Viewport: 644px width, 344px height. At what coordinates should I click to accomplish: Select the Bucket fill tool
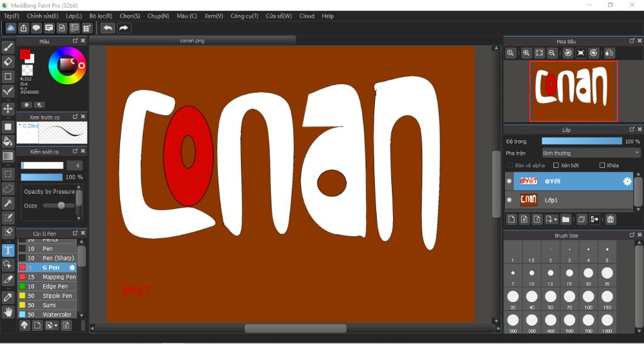(8, 141)
